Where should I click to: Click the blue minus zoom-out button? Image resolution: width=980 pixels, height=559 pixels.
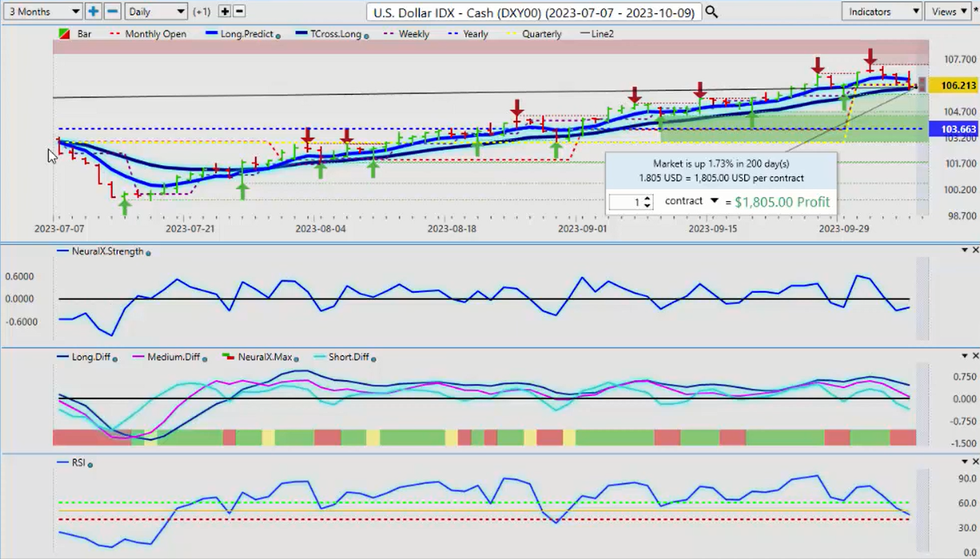(113, 11)
